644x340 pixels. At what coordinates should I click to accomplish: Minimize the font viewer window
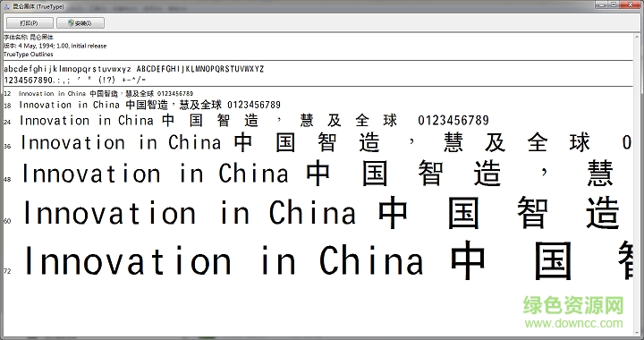coord(601,4)
